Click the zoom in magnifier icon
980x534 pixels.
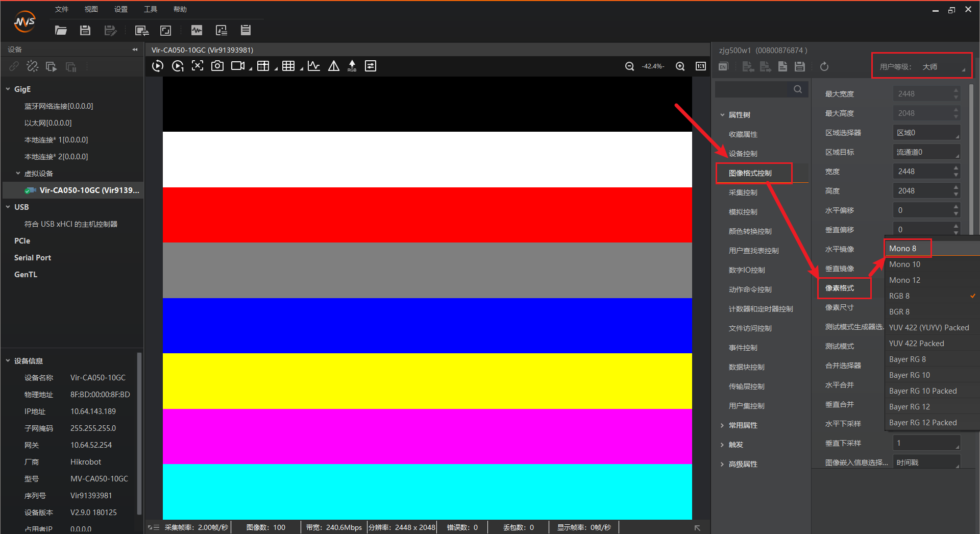(680, 66)
